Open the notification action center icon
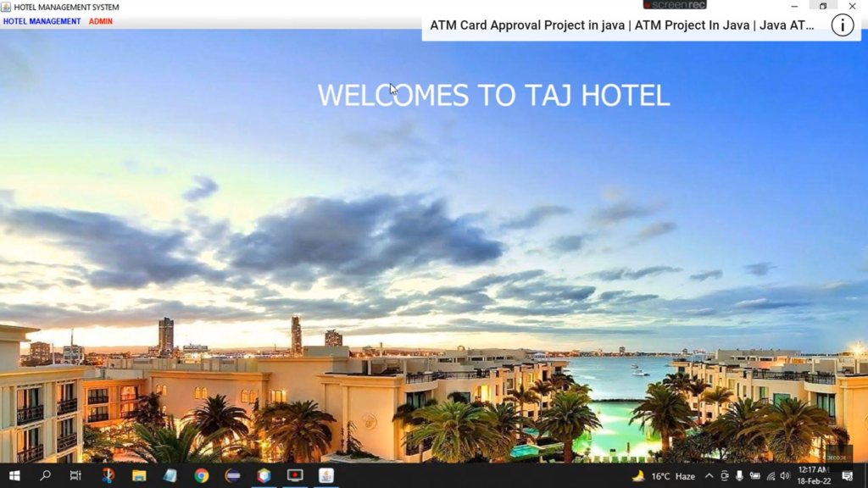 tap(848, 476)
